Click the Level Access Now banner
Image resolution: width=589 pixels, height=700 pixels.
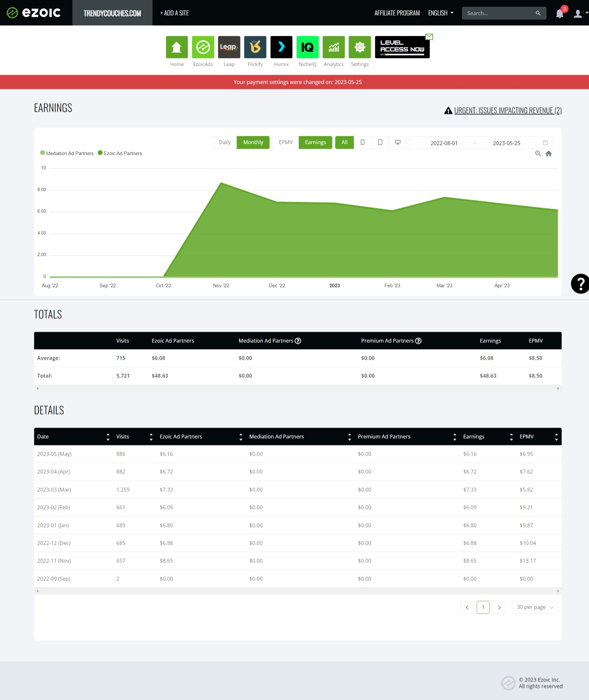pyautogui.click(x=402, y=47)
